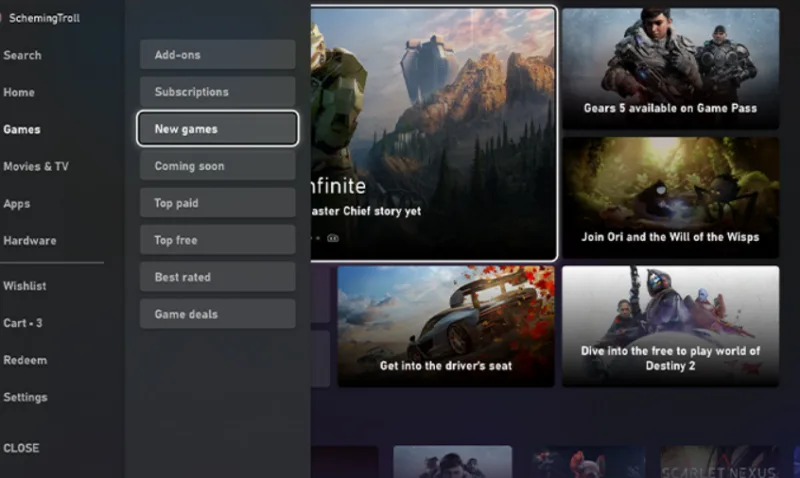800x478 pixels.
Task: Open Destiny 2 free to play tile
Action: click(x=670, y=326)
